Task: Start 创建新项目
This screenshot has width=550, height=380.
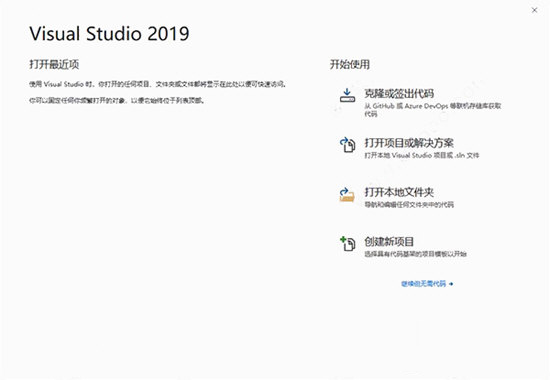Action: click(x=389, y=241)
